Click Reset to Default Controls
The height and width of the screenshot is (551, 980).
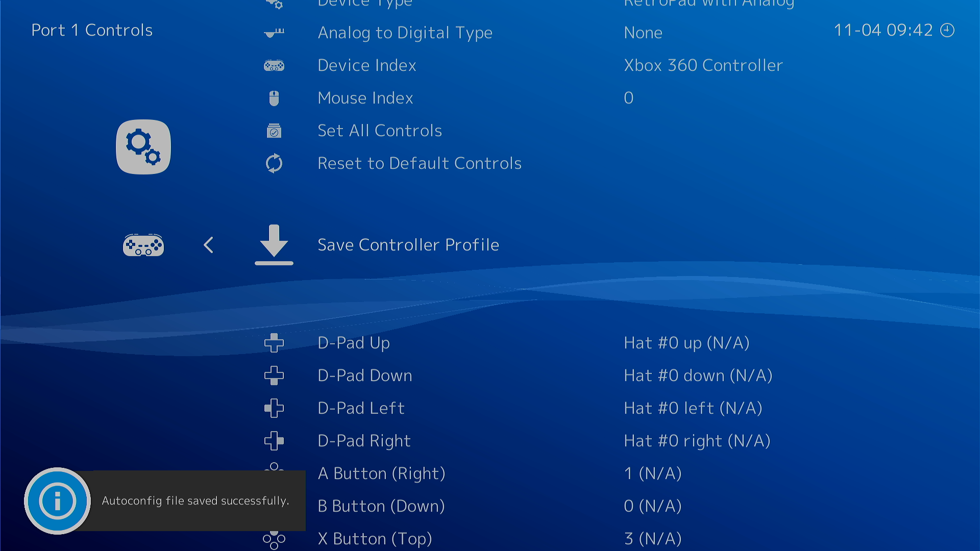pos(419,164)
